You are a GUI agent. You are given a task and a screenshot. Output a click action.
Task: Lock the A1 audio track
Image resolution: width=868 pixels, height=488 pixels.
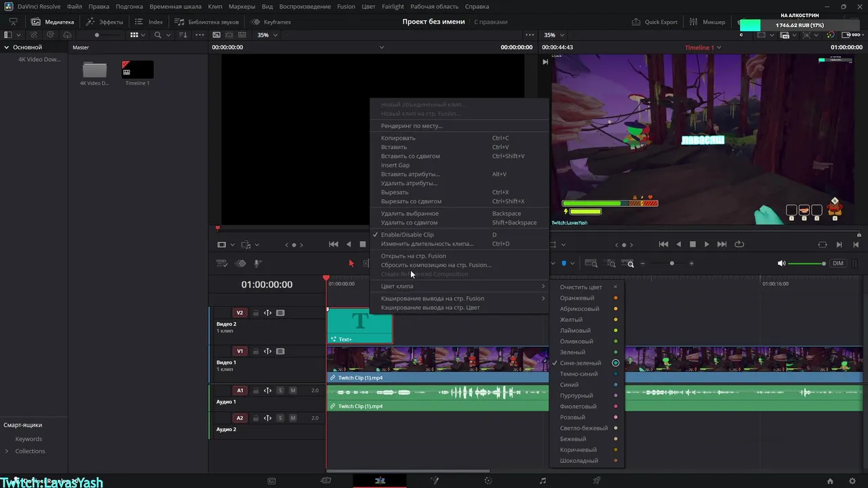[256, 390]
